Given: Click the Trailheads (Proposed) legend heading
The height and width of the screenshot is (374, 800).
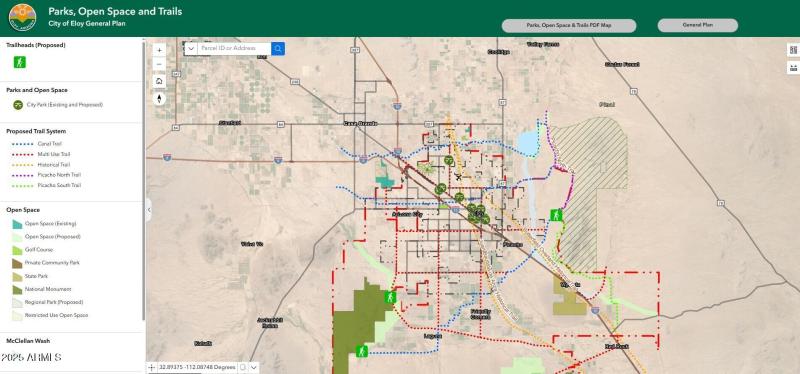Looking at the screenshot, I should tap(36, 45).
